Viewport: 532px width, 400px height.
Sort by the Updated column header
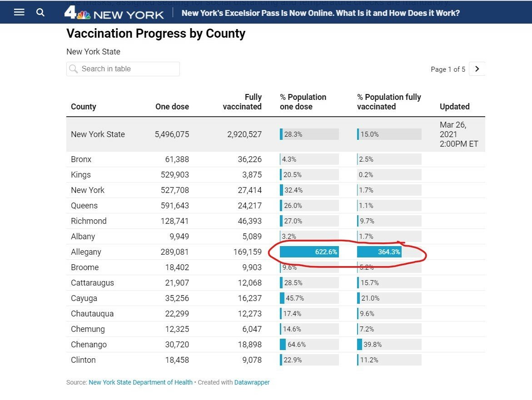click(454, 107)
